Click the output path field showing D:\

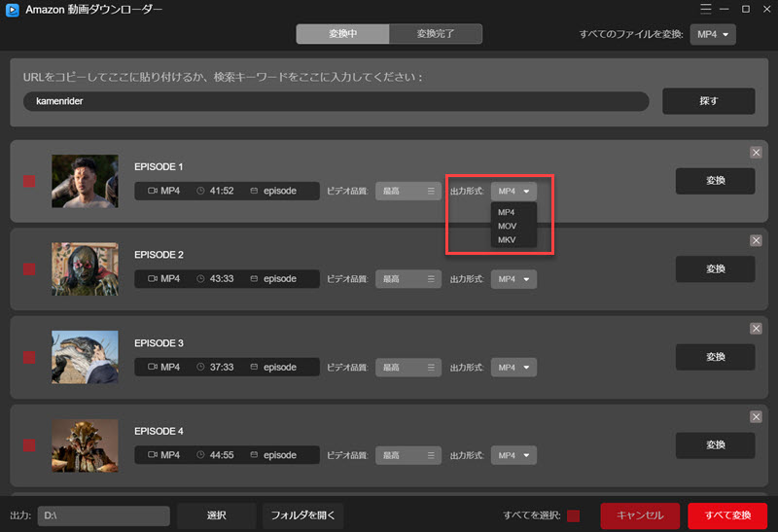tap(104, 515)
